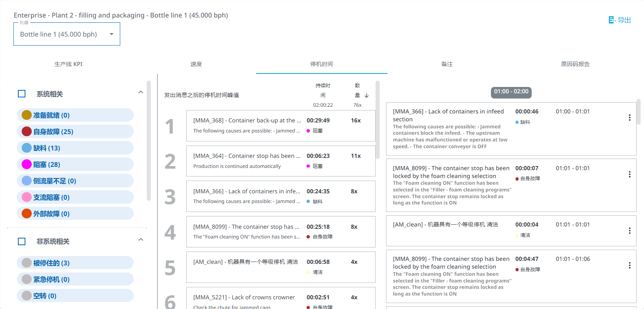Image resolution: width=644 pixels, height=309 pixels.
Task: Collapse the 非系统相关 section
Action: pos(141,240)
